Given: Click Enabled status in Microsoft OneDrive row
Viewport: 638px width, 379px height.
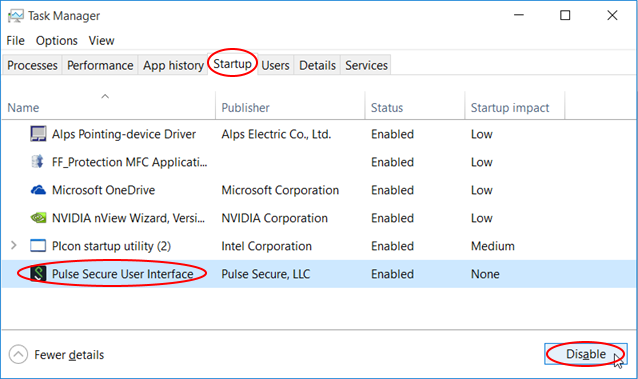Looking at the screenshot, I should click(392, 190).
